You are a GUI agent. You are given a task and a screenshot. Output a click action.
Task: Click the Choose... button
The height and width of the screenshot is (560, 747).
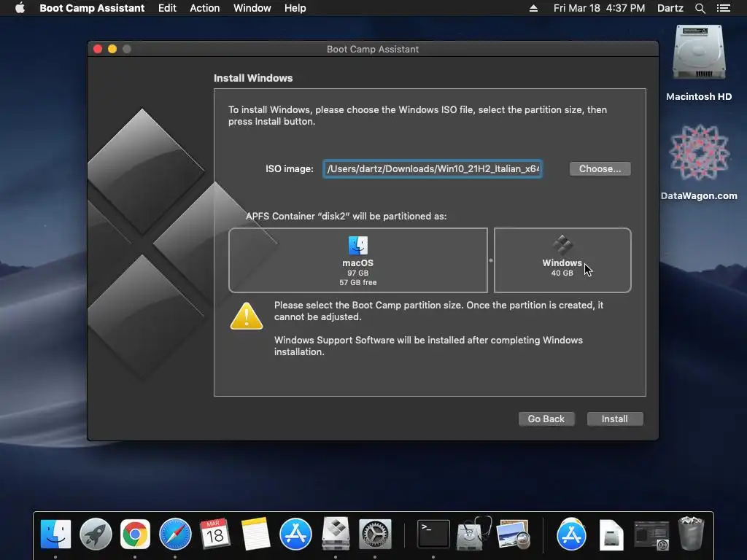[x=600, y=168]
